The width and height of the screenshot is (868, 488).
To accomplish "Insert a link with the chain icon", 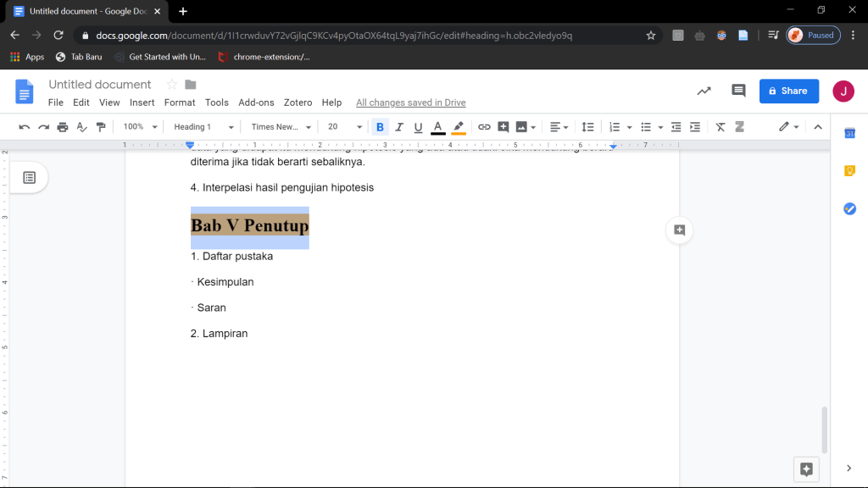I will tap(484, 127).
